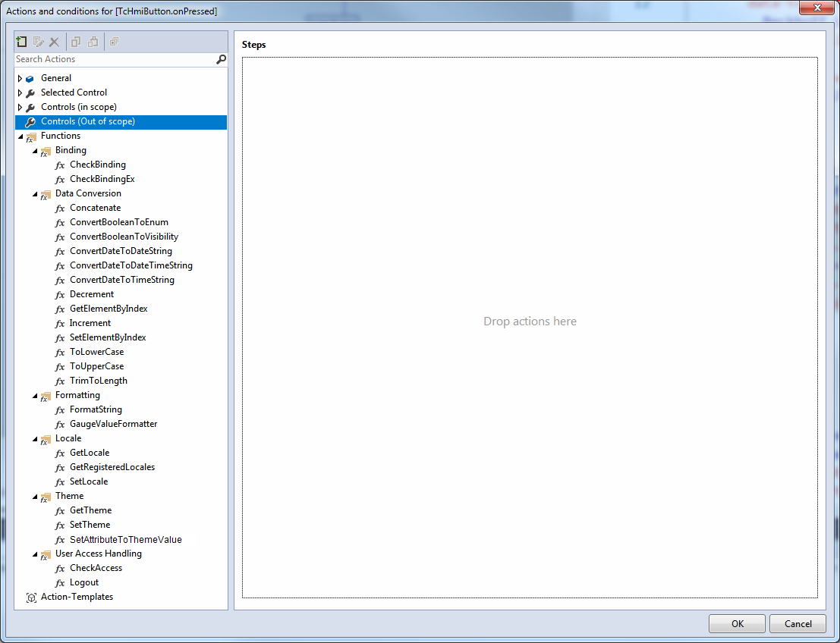
Task: Click the copy toolbar icon
Action: coord(76,41)
